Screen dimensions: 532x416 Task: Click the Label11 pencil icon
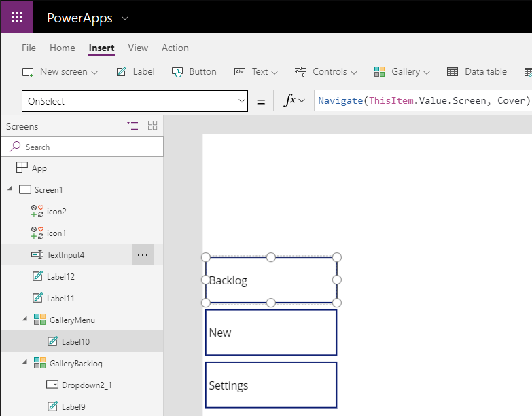pos(37,298)
